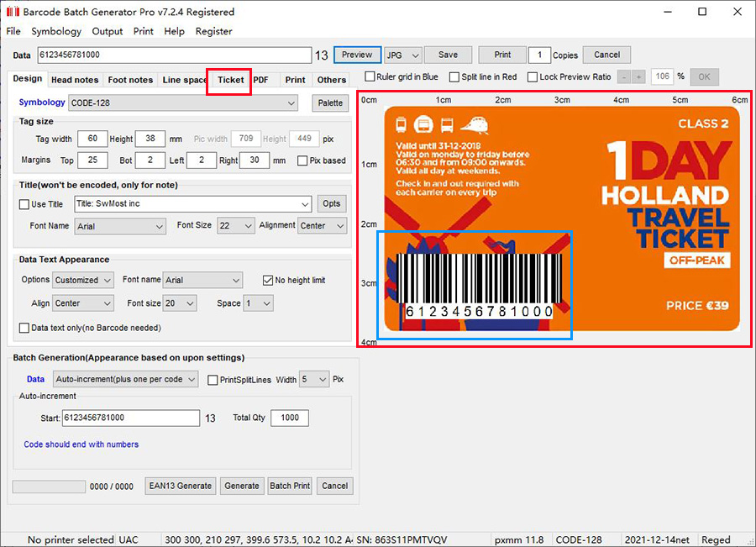756x547 pixels.
Task: Click the Right margin field
Action: [254, 160]
